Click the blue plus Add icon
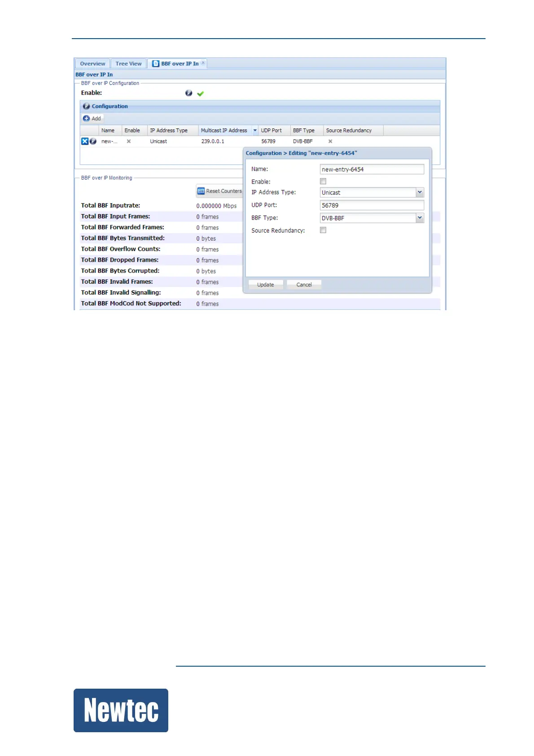The width and height of the screenshot is (534, 756). pyautogui.click(x=87, y=119)
